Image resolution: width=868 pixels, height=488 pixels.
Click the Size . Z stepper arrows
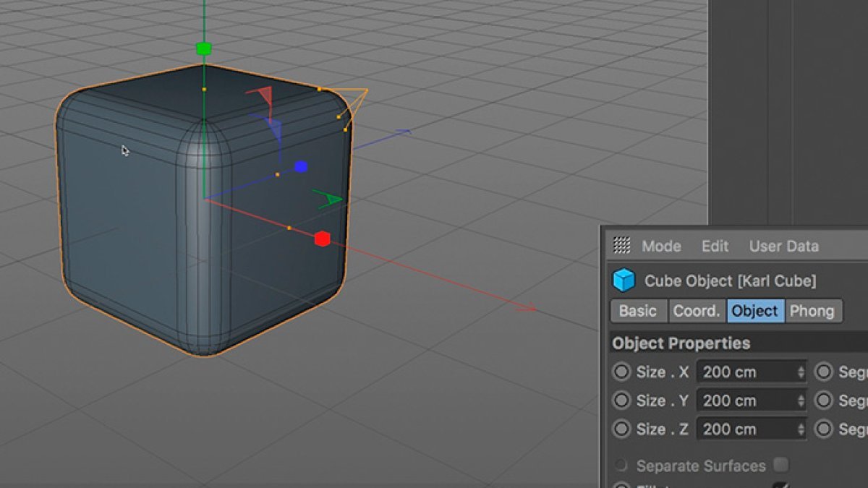(x=801, y=429)
